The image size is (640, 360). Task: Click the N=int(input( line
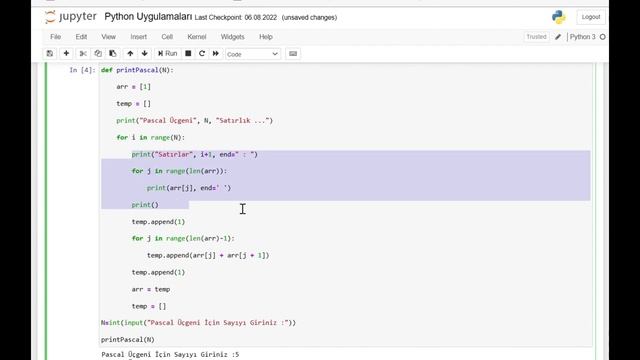click(198, 322)
